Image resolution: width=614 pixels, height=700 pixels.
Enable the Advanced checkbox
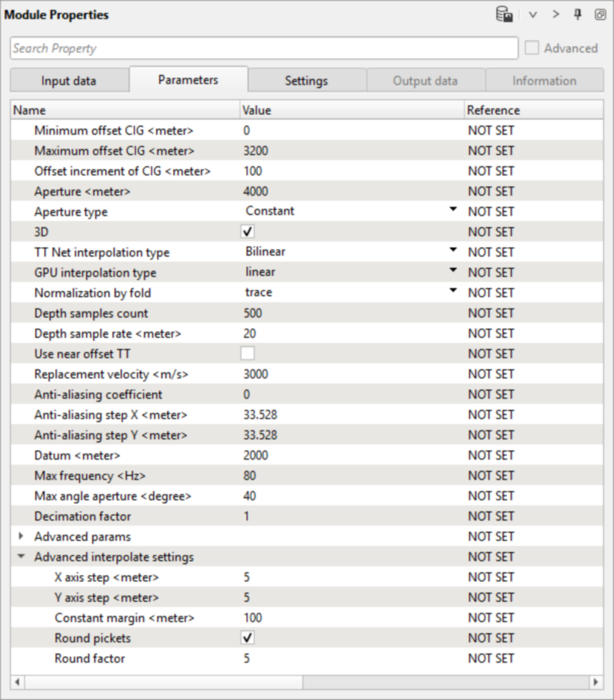[532, 48]
